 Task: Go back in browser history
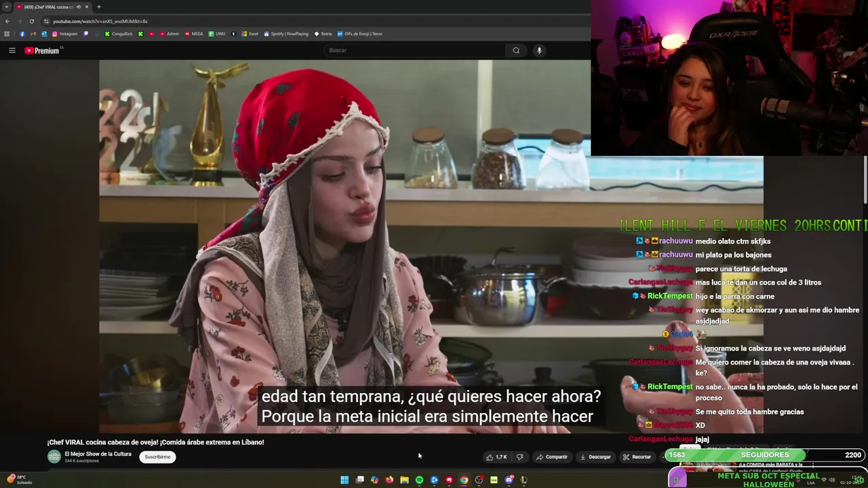[7, 21]
